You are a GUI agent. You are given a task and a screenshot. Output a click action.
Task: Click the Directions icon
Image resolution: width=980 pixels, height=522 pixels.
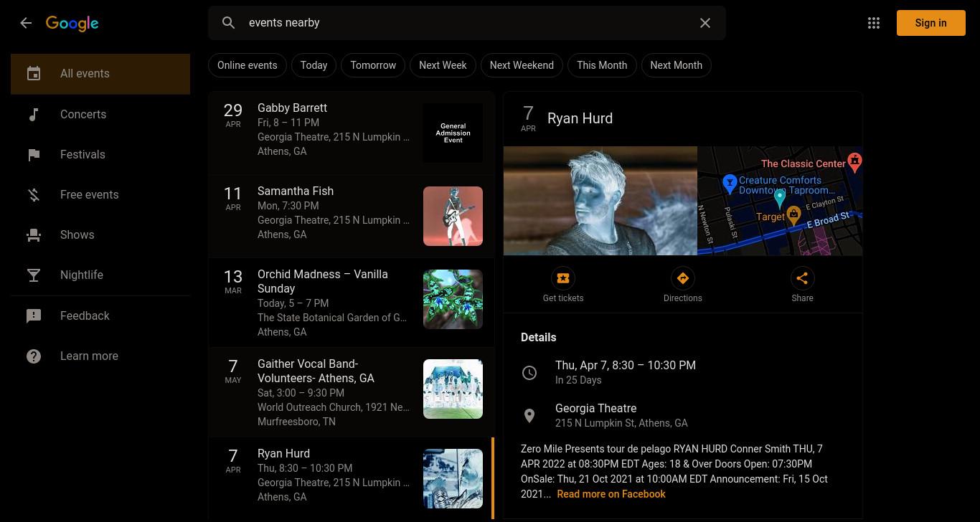tap(682, 278)
